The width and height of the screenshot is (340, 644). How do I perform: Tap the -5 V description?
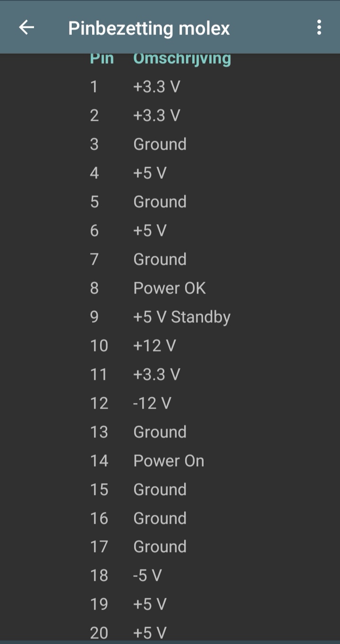click(147, 576)
